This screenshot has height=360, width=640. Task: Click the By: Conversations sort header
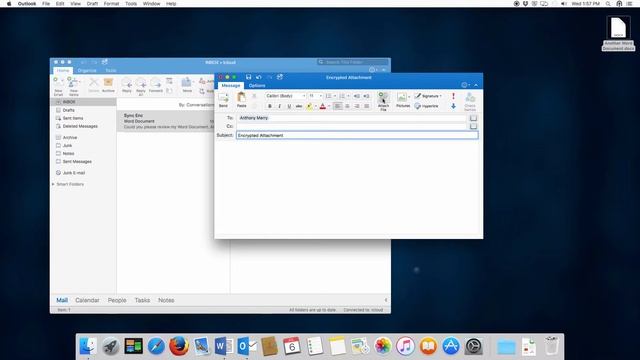coord(196,105)
